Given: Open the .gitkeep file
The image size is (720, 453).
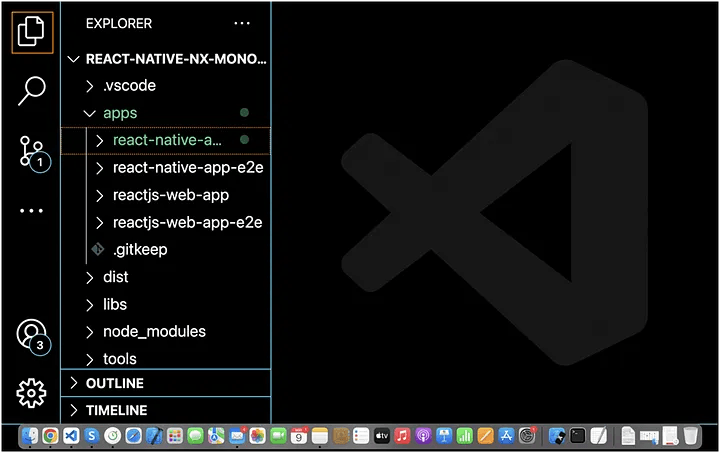Looking at the screenshot, I should [166, 250].
